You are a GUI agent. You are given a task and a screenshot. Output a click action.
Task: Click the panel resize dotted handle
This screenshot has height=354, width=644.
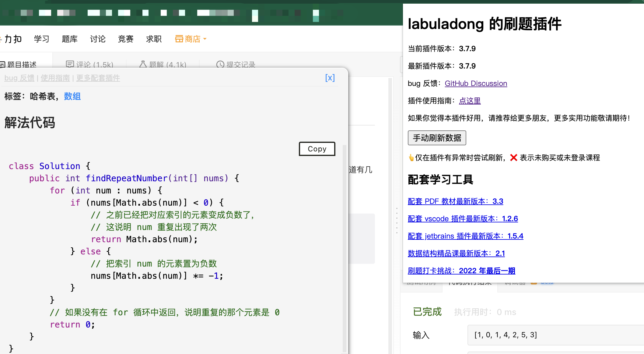pos(397,220)
